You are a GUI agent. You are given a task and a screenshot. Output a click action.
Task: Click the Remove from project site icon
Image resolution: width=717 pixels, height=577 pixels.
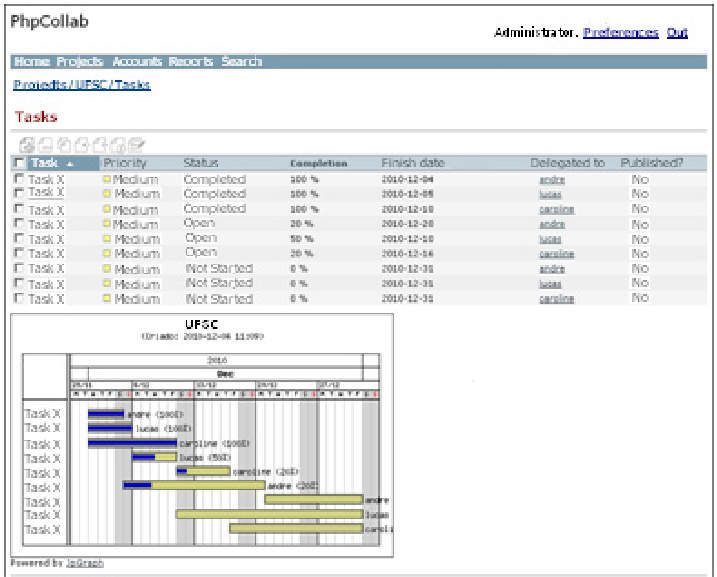[99, 146]
